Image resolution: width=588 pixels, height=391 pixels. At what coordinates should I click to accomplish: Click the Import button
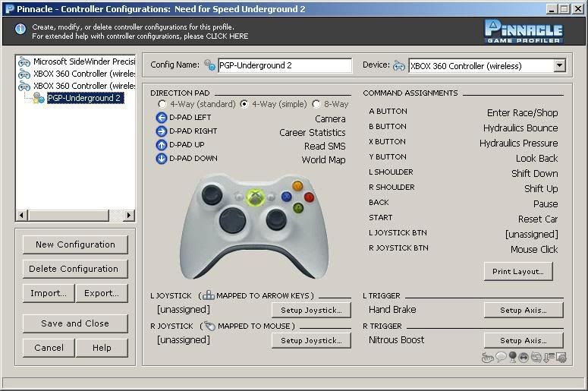tap(49, 293)
